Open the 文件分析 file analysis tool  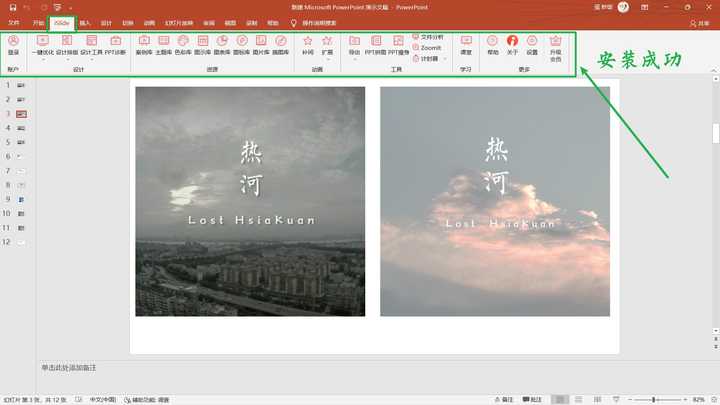coord(428,37)
